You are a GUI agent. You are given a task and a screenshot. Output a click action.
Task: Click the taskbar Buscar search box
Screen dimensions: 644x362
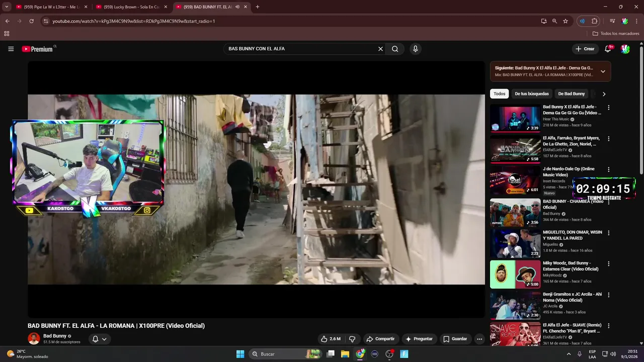tap(285, 354)
